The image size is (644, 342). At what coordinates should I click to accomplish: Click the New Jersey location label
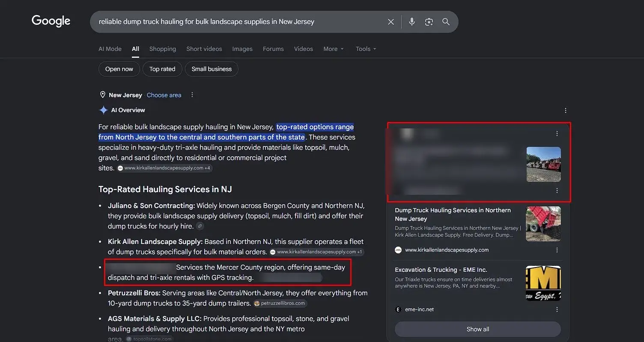125,95
